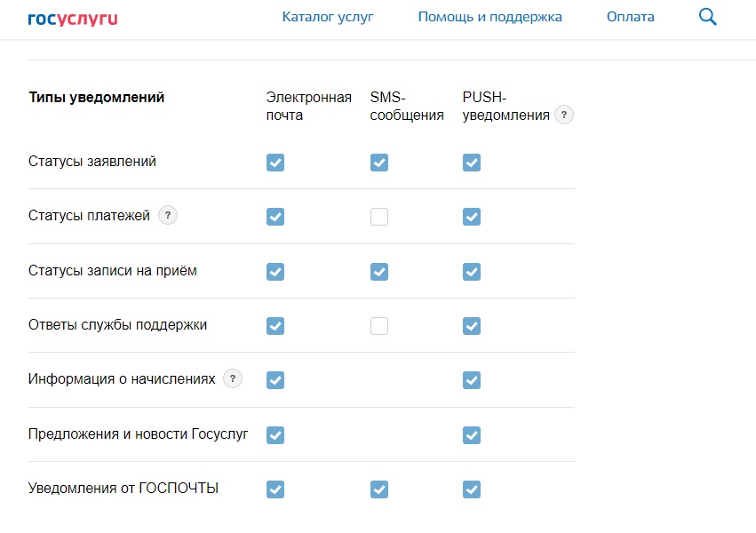Enable SMS for Ответы службы поддержки
This screenshot has height=533, width=756.
pyautogui.click(x=379, y=326)
